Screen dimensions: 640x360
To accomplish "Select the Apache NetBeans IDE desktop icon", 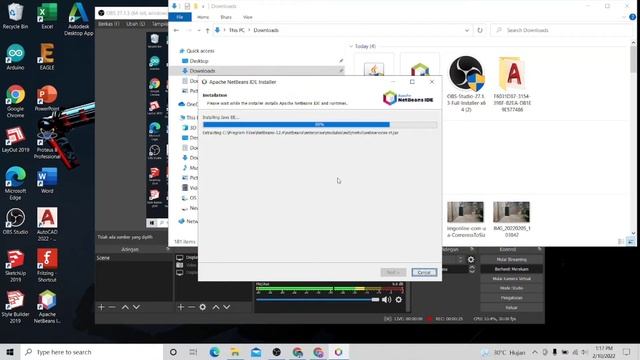I will 47,307.
